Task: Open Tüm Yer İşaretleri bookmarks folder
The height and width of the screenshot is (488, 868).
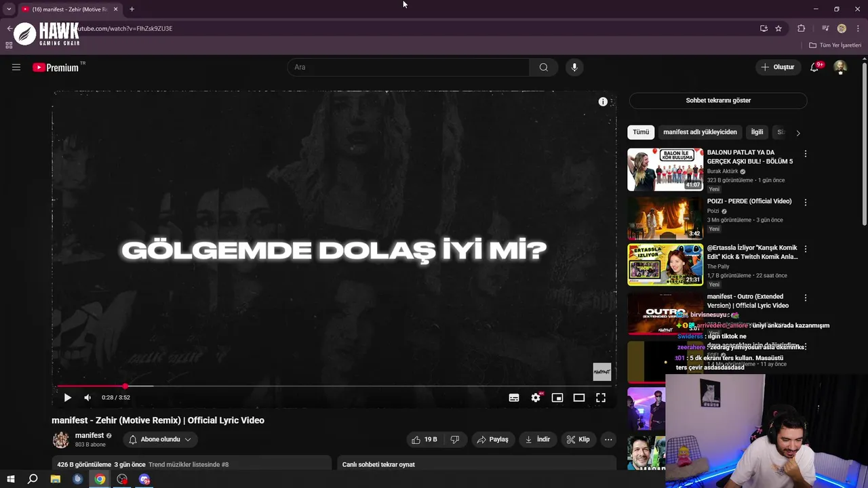Action: point(835,45)
